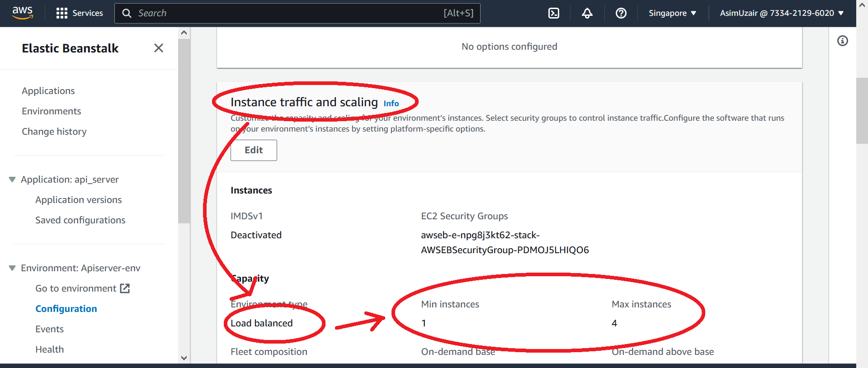Follow the Go to environment link

(76, 288)
